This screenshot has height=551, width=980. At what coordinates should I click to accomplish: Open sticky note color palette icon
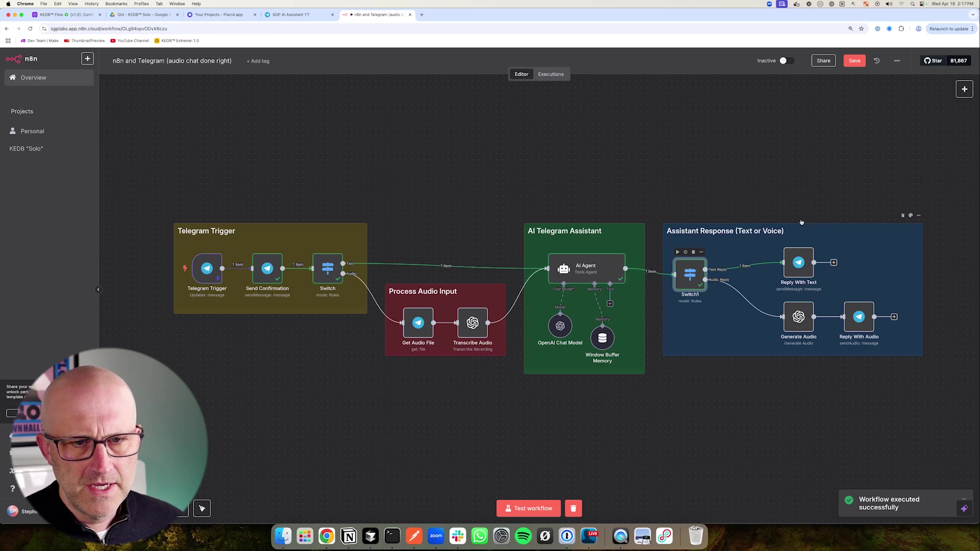911,215
